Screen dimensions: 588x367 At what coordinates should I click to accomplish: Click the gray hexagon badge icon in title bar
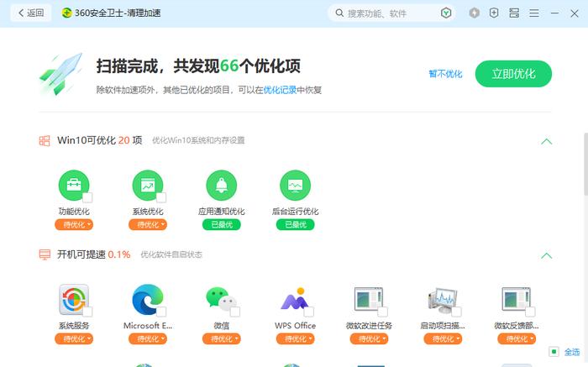(474, 13)
